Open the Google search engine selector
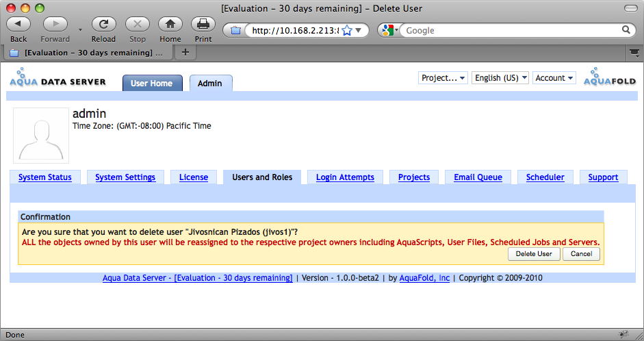The height and width of the screenshot is (341, 644). pyautogui.click(x=390, y=30)
